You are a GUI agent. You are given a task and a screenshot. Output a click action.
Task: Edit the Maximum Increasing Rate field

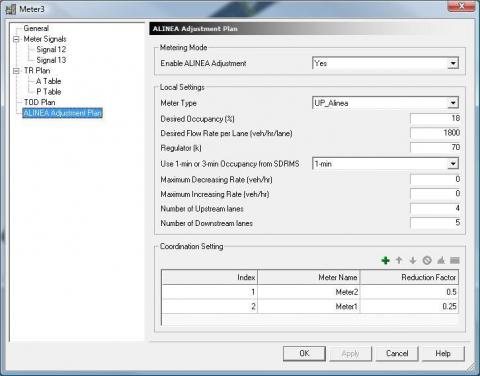pos(436,194)
